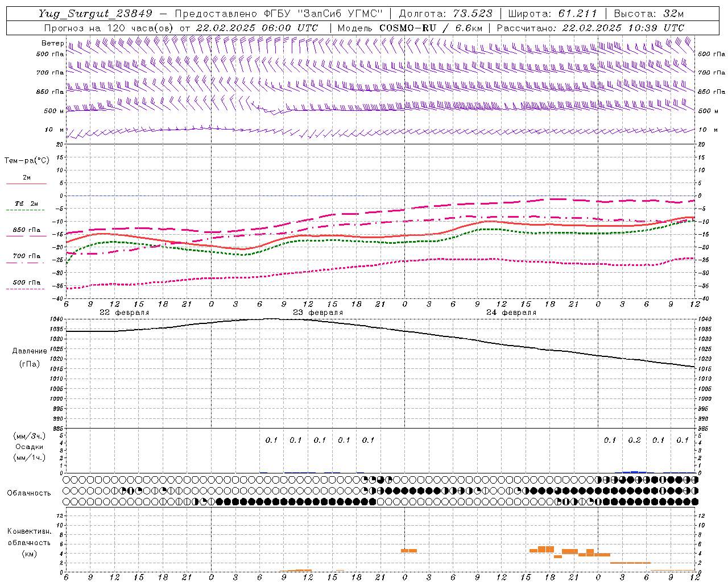Click the Td 2м dew point legend entry
Viewport: 728px width, 582px height.
pos(27,203)
